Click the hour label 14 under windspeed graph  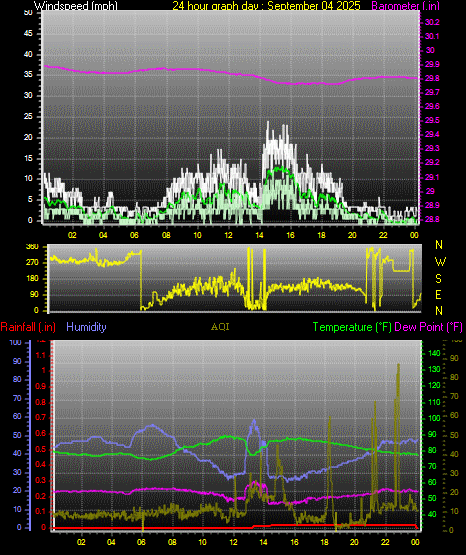(x=259, y=235)
